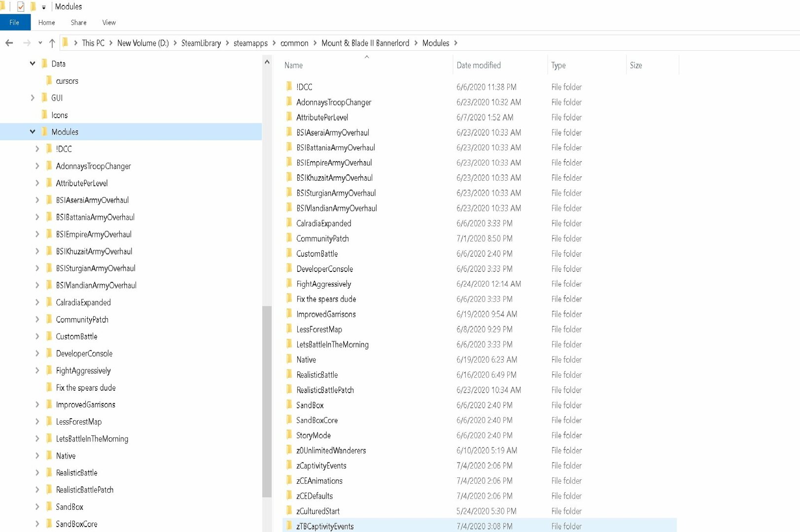
Task: Select BSIKhuzaitArmyOverhaul in navigation tree
Action: (94, 251)
